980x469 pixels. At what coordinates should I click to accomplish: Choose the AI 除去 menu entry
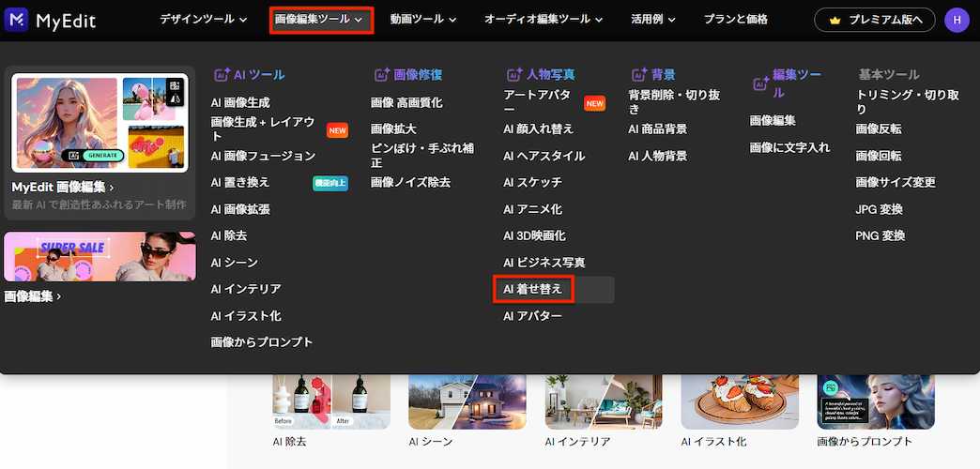point(229,235)
